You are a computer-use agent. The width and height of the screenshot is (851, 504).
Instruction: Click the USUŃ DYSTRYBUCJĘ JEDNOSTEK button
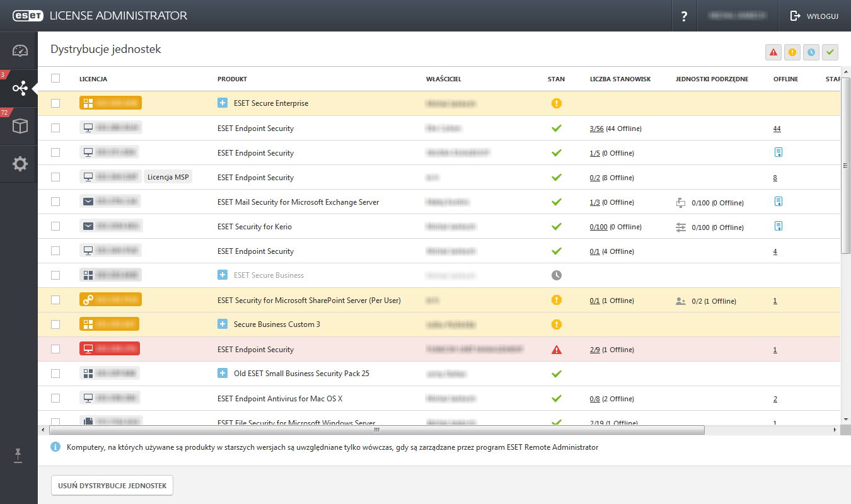(x=112, y=486)
